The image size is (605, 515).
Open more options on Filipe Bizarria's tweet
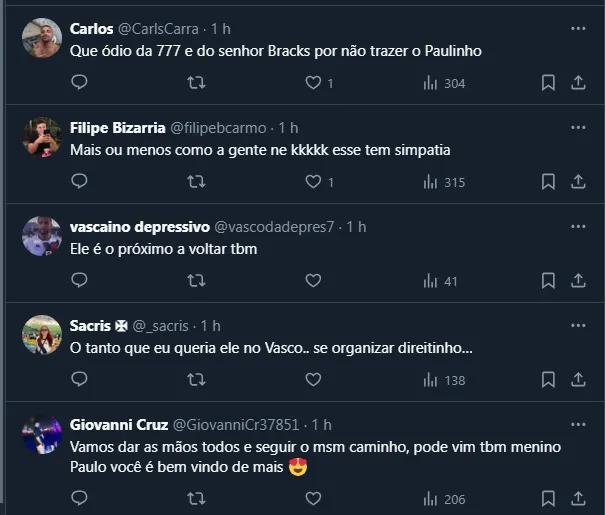pos(577,128)
